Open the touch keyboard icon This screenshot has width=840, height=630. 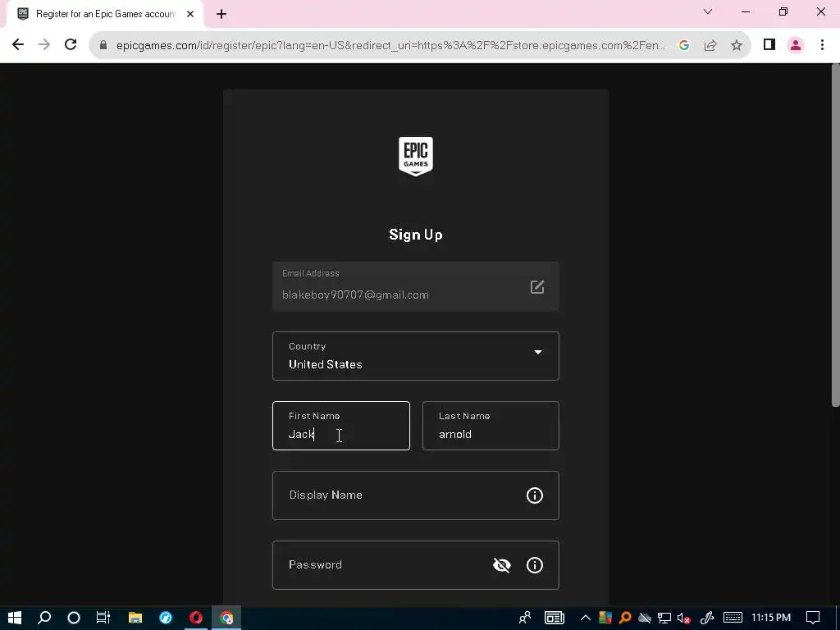point(733,618)
